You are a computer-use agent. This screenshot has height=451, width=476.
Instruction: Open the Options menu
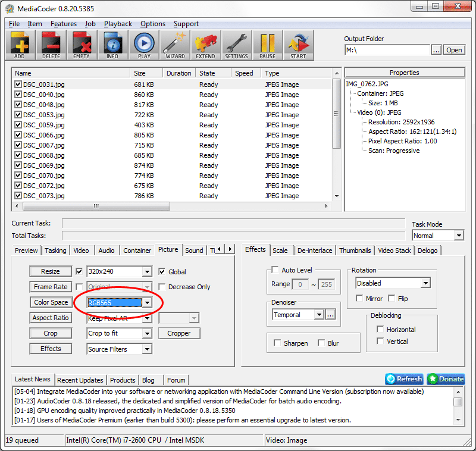coord(153,24)
